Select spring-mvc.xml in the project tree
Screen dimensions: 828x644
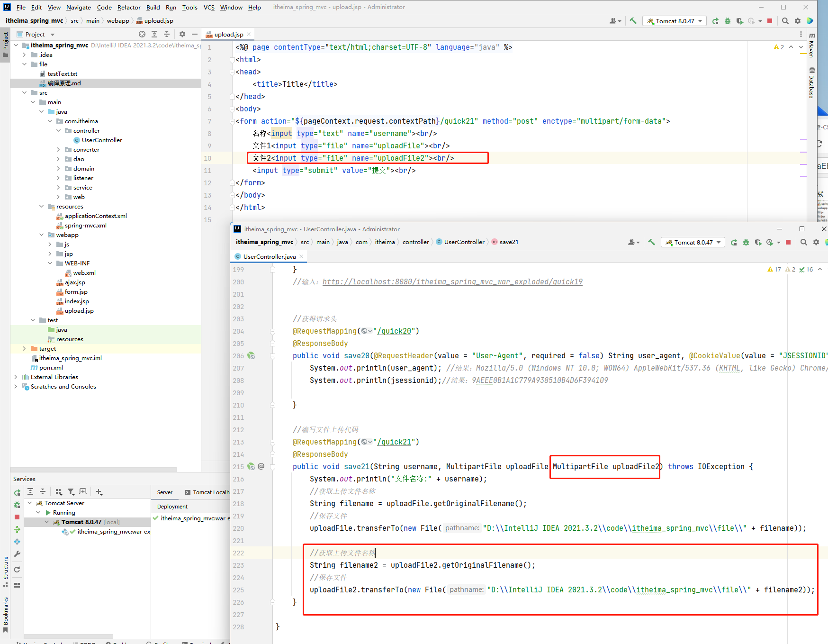(85, 226)
